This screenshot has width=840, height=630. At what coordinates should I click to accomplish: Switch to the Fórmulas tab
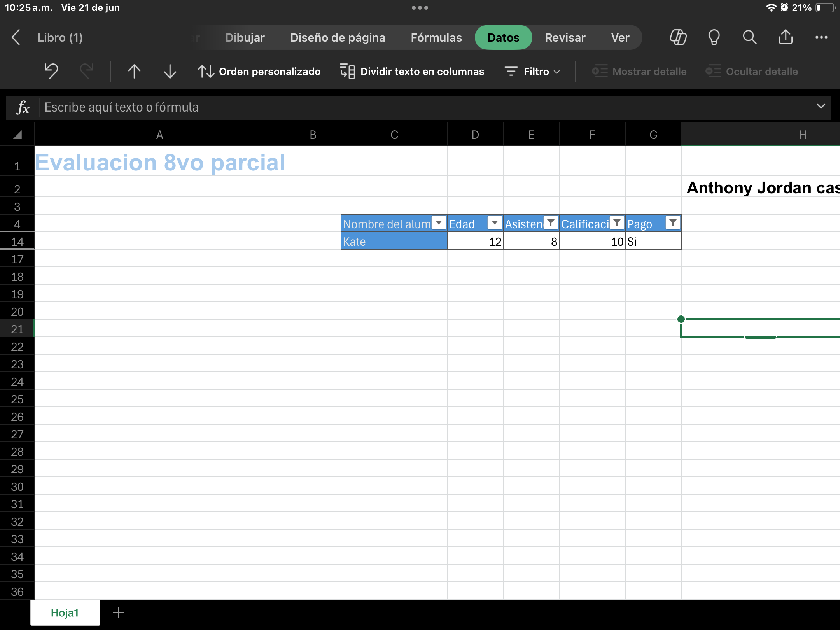click(436, 37)
